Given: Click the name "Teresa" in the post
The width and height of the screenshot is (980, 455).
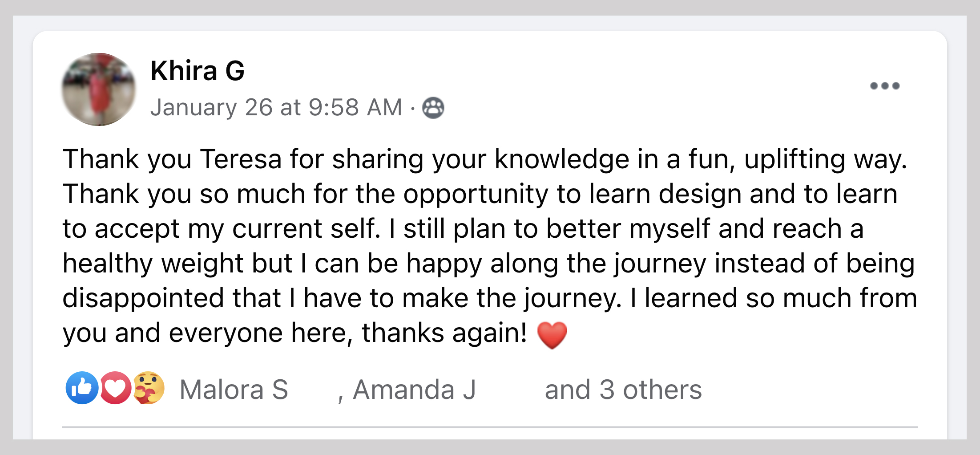Looking at the screenshot, I should click(241, 159).
